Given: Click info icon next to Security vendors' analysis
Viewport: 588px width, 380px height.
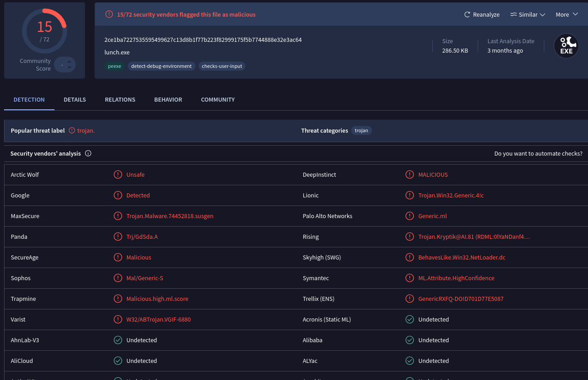Looking at the screenshot, I should click(x=88, y=153).
